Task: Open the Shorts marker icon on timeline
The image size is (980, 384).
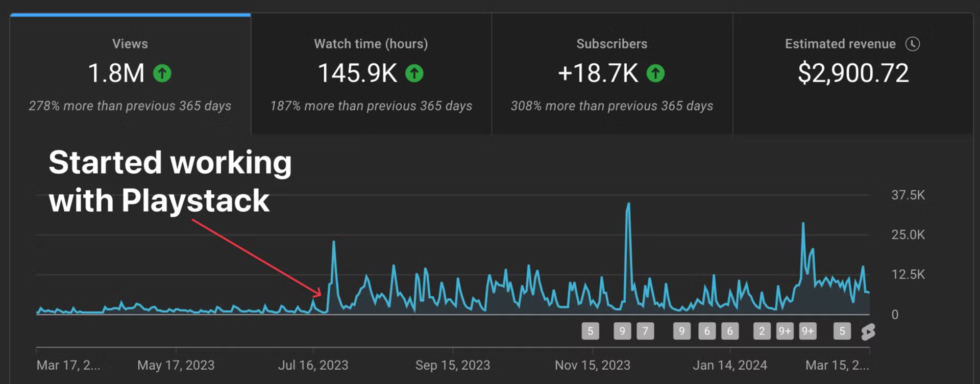Action: (868, 332)
